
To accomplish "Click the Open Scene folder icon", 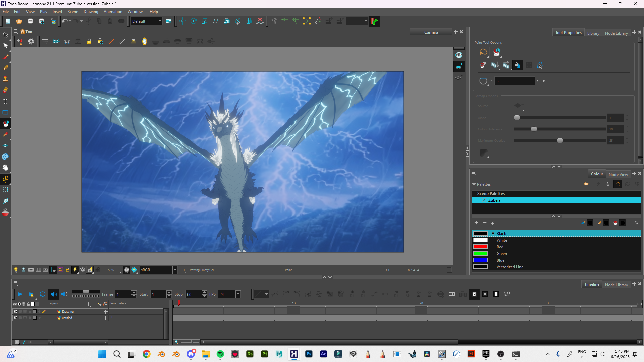I will click(19, 21).
